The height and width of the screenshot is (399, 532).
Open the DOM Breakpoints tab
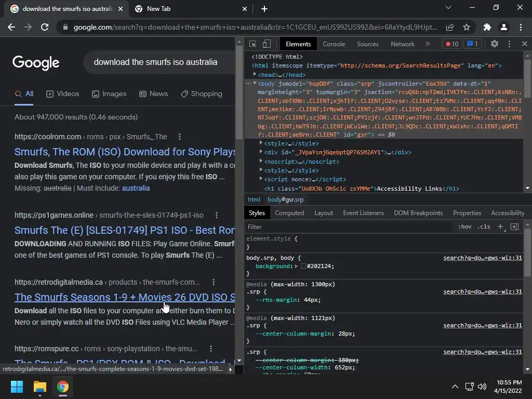coord(418,213)
